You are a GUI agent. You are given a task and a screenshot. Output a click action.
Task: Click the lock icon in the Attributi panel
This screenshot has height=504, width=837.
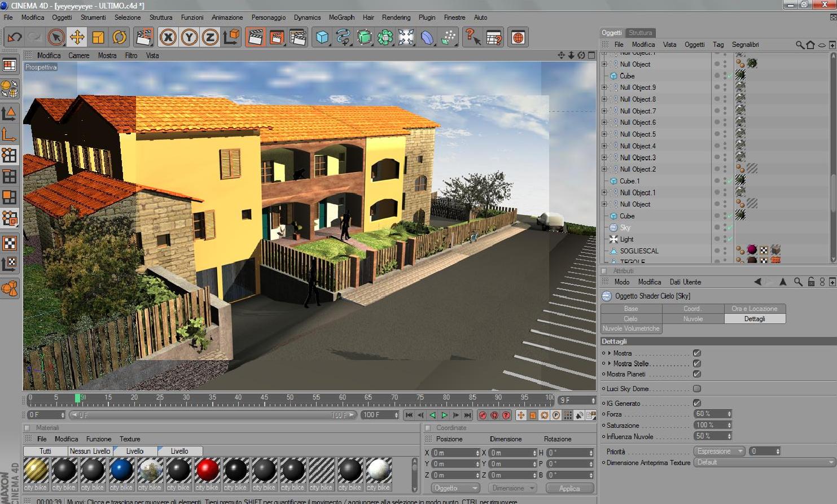pyautogui.click(x=811, y=282)
